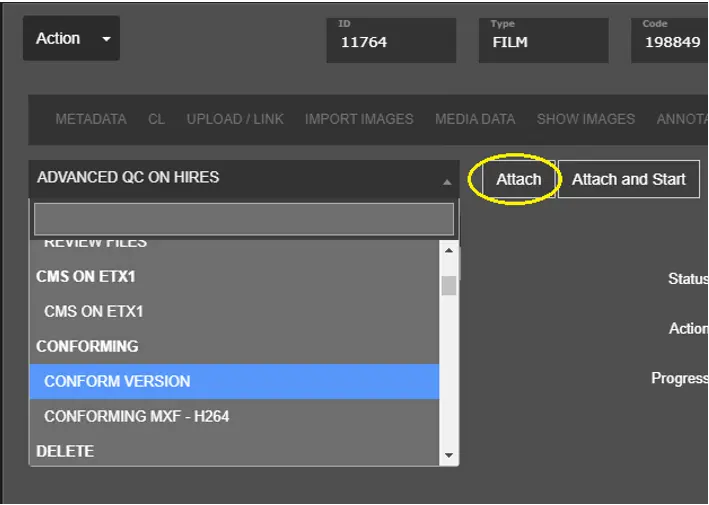Switch to the METADATA tab
Image resolution: width=709 pixels, height=505 pixels.
[x=91, y=119]
